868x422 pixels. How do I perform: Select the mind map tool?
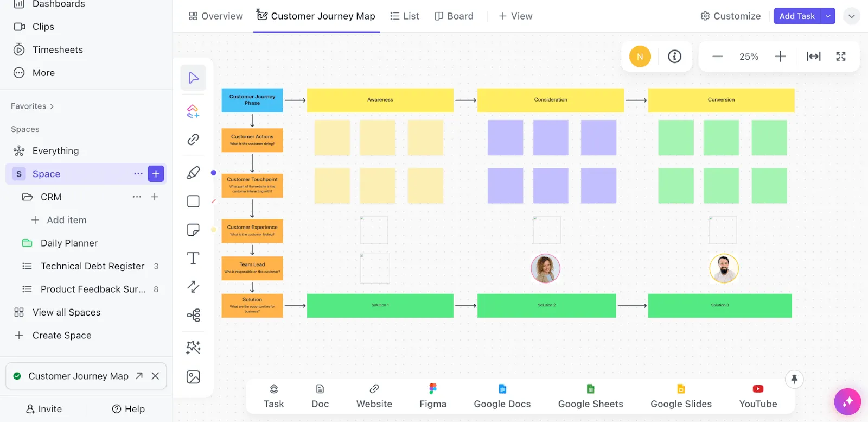point(193,315)
